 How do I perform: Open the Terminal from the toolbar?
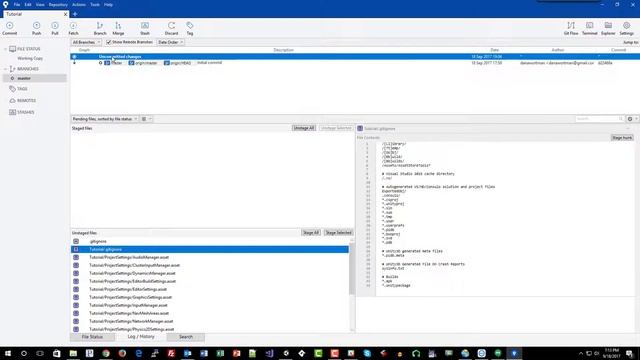tap(589, 28)
